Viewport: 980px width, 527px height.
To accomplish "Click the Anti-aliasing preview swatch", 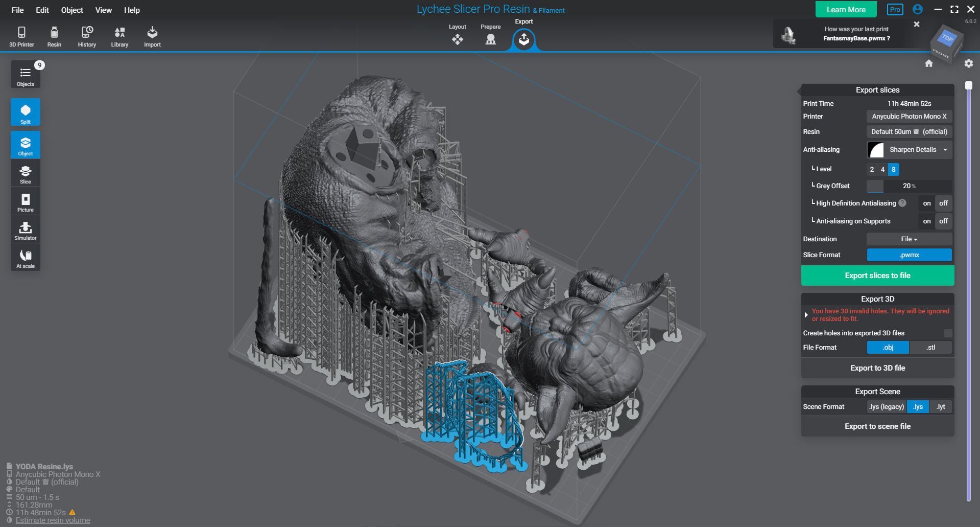I will coord(876,150).
